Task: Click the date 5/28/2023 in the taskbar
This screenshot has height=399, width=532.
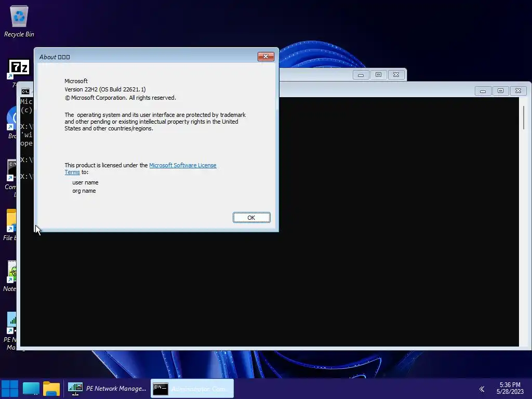Action: pyautogui.click(x=510, y=392)
